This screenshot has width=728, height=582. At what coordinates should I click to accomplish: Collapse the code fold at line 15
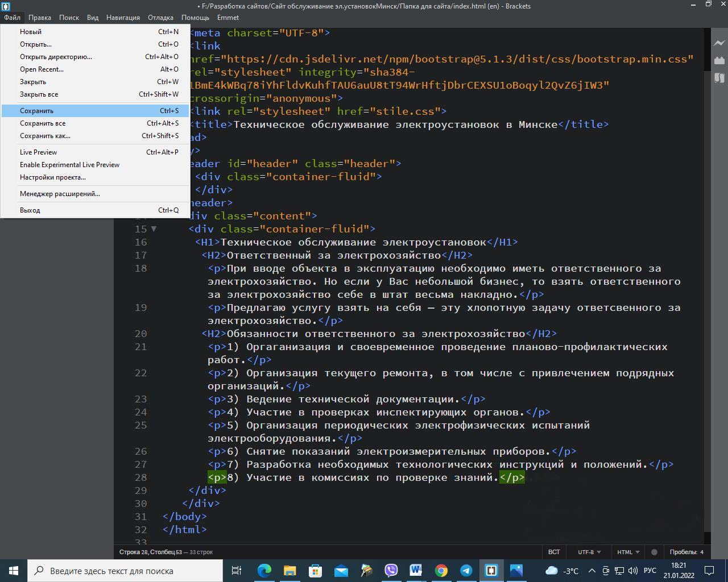(154, 229)
